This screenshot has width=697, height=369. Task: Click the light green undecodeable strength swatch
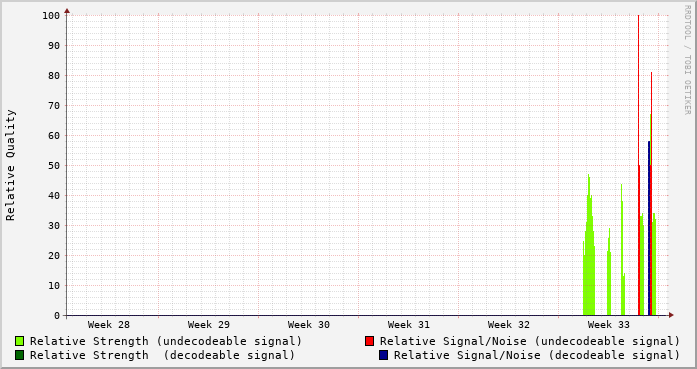tap(20, 341)
